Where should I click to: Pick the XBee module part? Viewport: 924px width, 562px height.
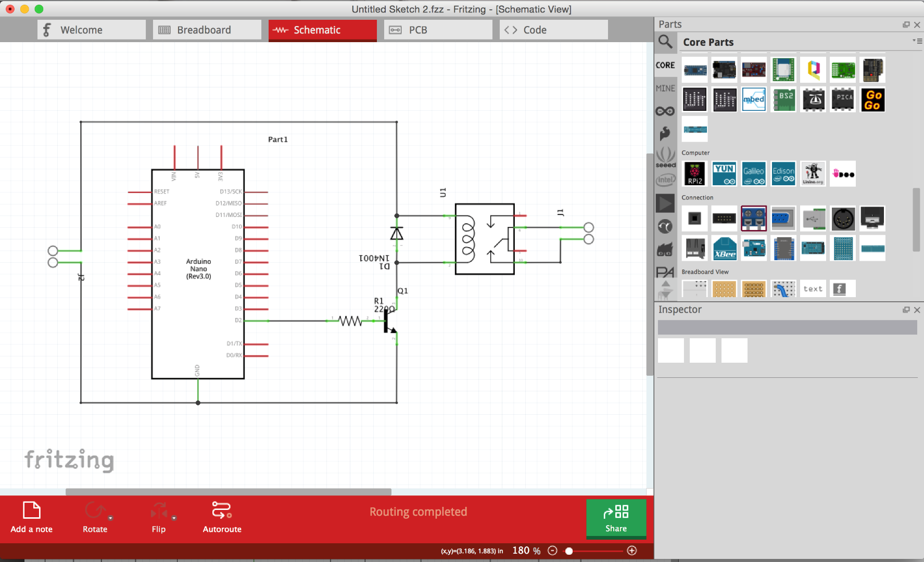[x=725, y=248]
